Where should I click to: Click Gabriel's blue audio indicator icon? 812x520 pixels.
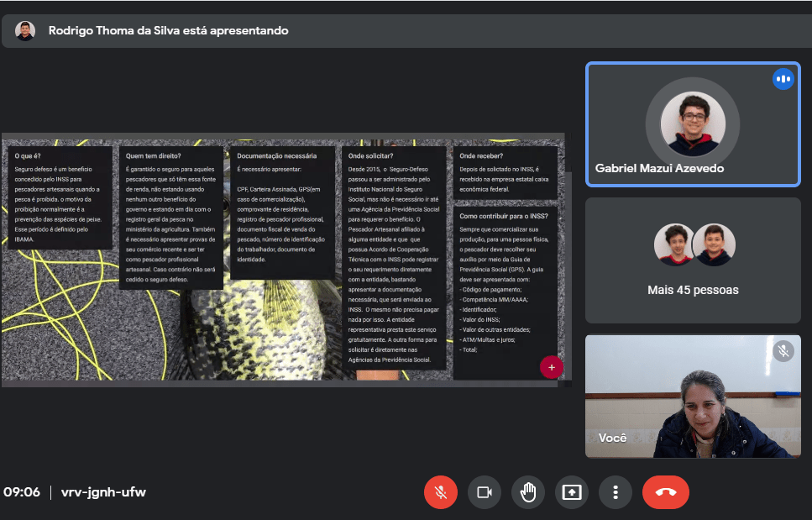783,79
